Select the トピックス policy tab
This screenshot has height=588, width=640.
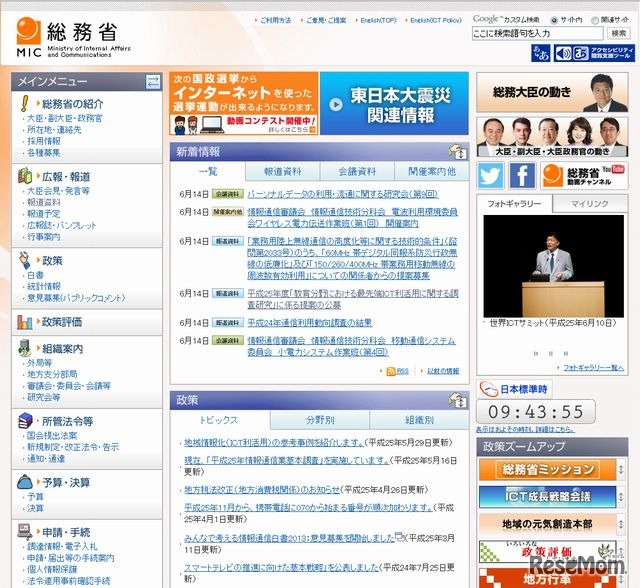[x=220, y=420]
